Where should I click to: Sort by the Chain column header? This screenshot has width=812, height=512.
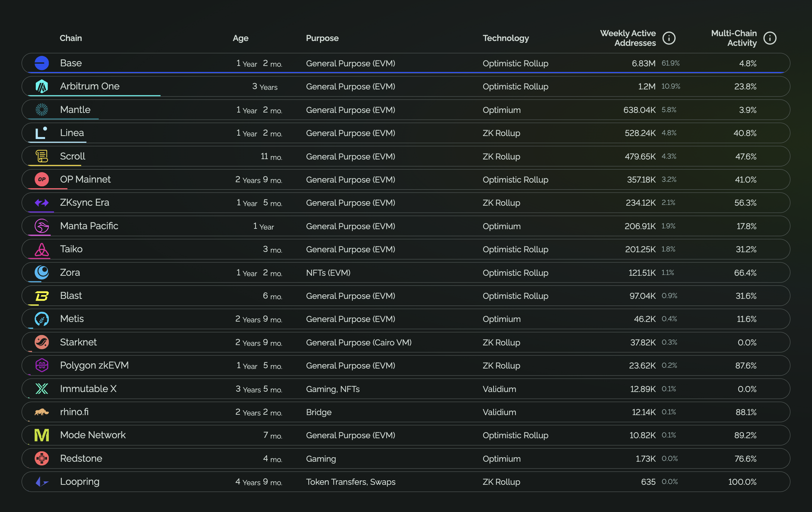pyautogui.click(x=71, y=38)
